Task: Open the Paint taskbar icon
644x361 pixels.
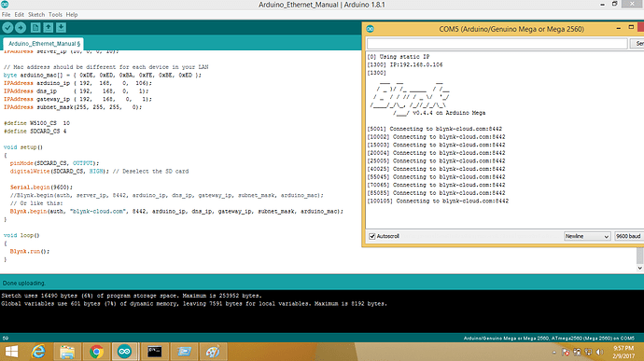Action: (213, 352)
